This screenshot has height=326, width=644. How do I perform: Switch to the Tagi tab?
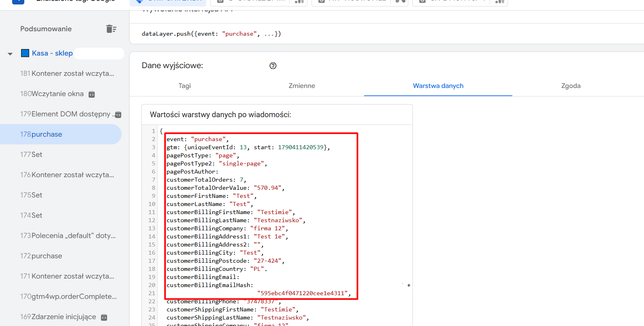click(185, 86)
